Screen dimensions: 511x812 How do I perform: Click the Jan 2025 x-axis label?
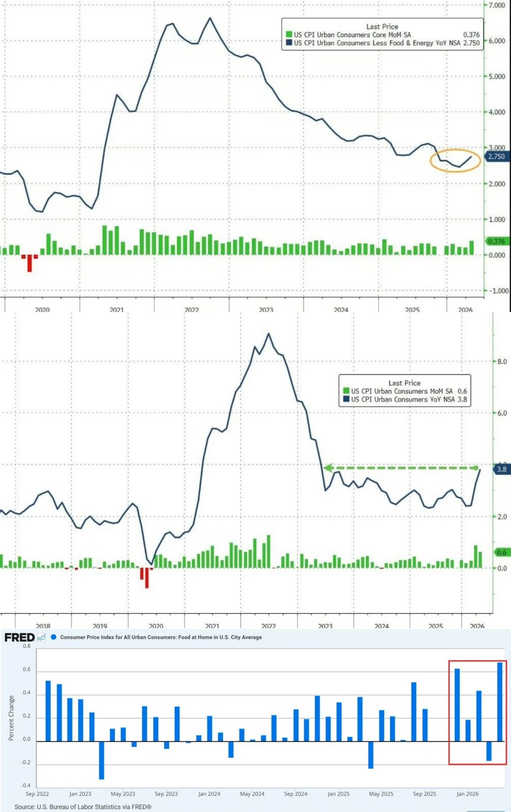(339, 794)
